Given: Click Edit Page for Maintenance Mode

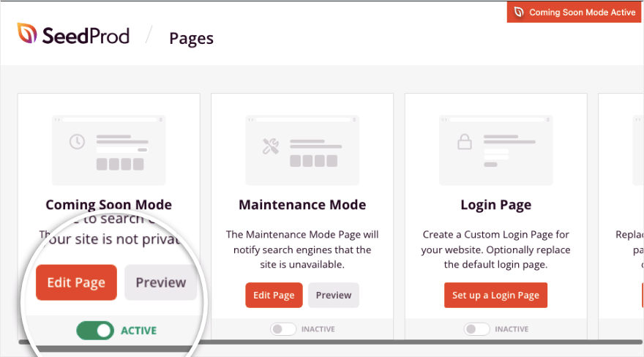Looking at the screenshot, I should (x=274, y=295).
